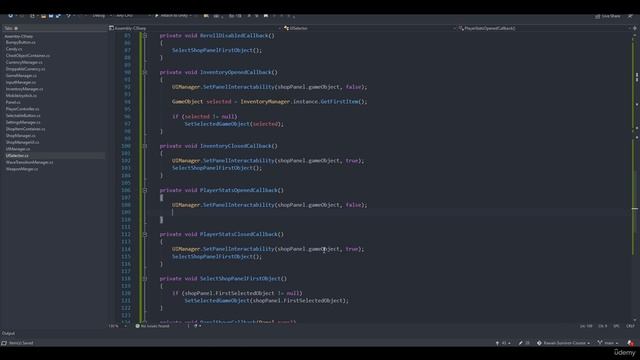Image resolution: width=640 pixels, height=360 pixels.
Task: Open the PlayerStatsOpenedCallback member dropdown
Action: [x=544, y=28]
